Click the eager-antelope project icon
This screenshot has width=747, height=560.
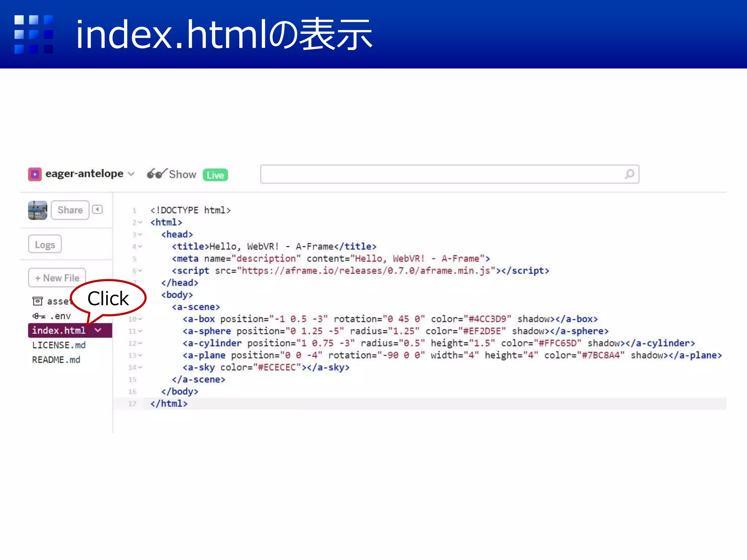click(x=35, y=174)
